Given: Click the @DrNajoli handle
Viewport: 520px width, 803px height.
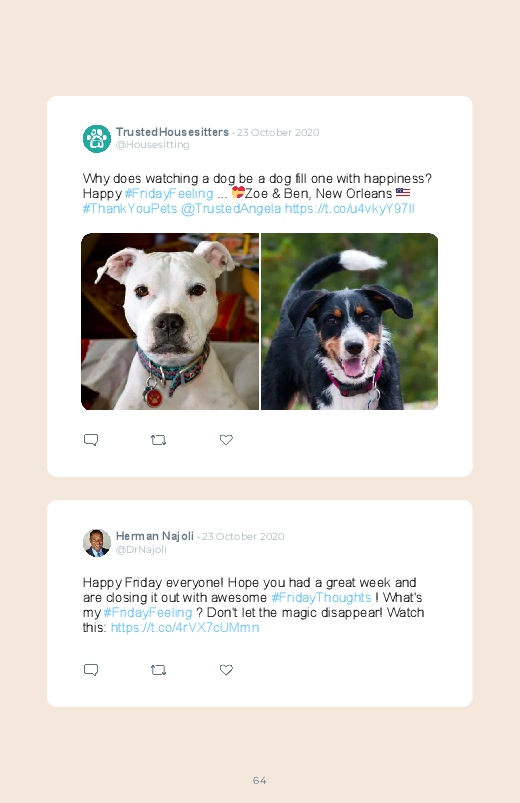Looking at the screenshot, I should 141,550.
